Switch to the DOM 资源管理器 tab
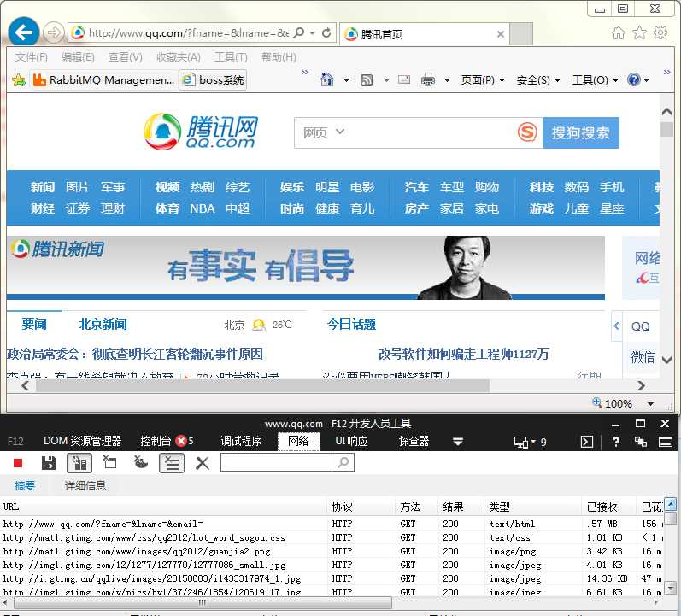Screen dimensions: 681x616 [x=83, y=442]
